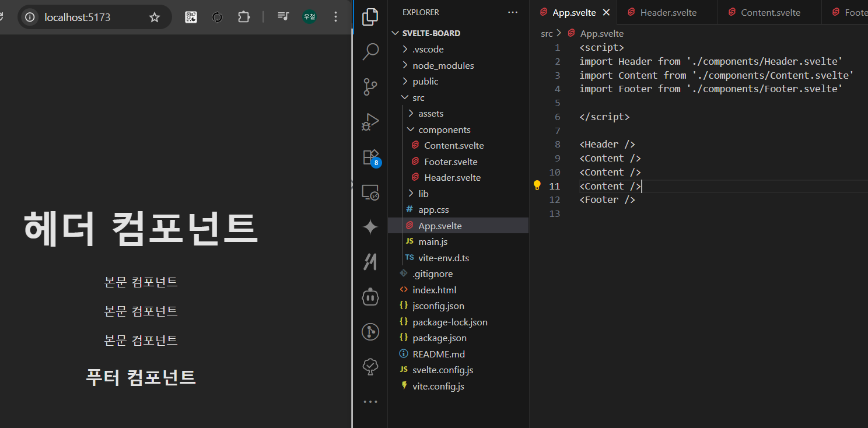Open Chrome profile avatar
The height and width of the screenshot is (428, 868).
pos(309,17)
